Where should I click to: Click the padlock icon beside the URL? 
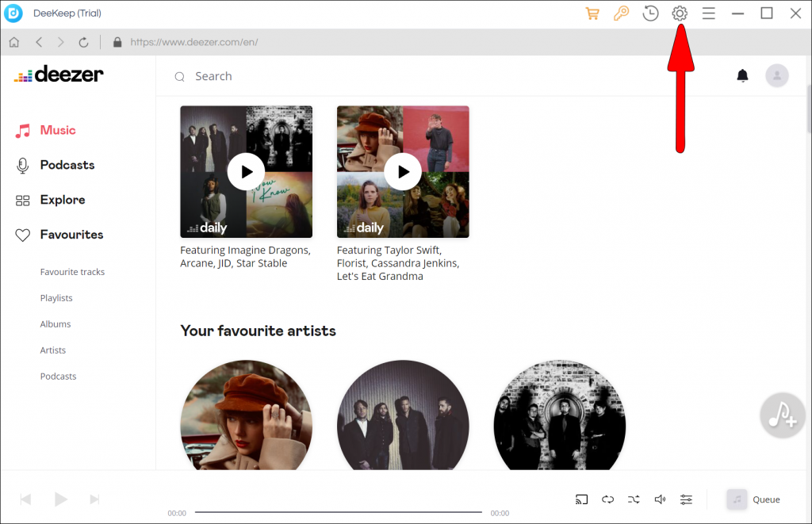pos(117,42)
